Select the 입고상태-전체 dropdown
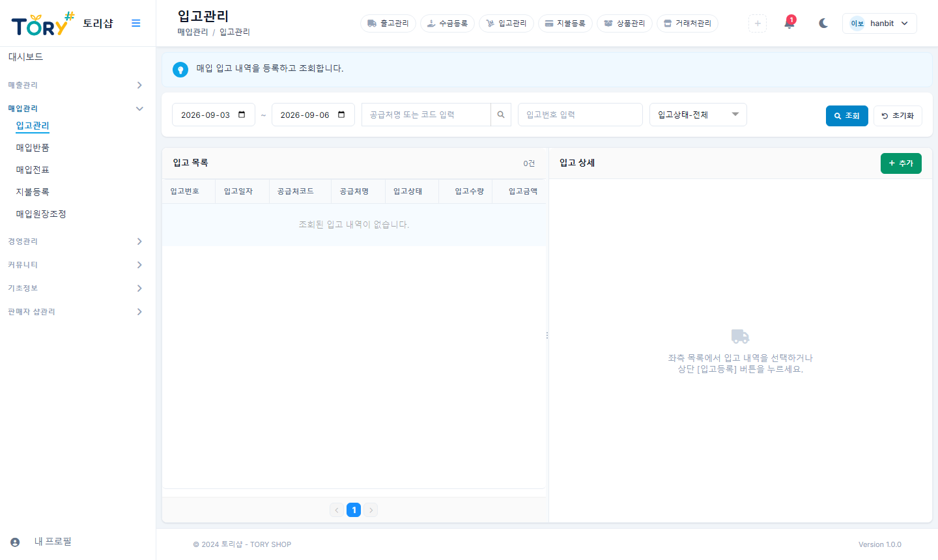Screen dimensions: 938x560 698,115
